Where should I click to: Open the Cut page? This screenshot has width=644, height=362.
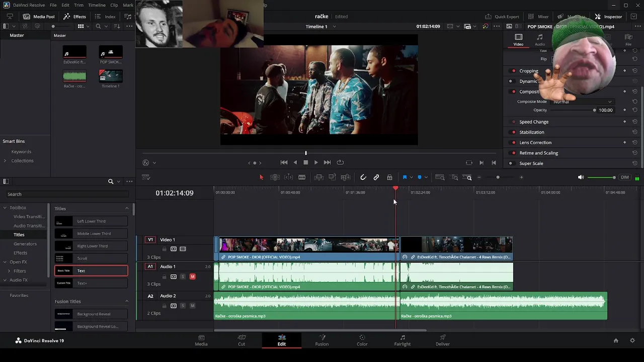tap(242, 340)
